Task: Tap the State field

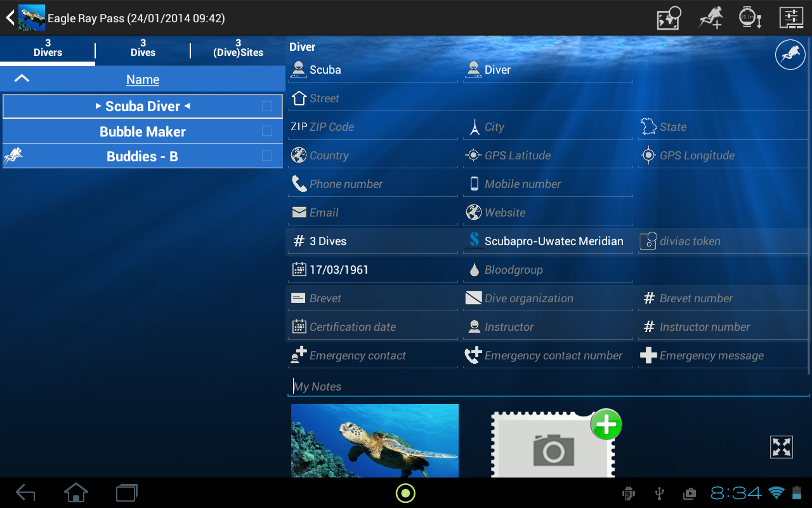Action: tap(723, 127)
